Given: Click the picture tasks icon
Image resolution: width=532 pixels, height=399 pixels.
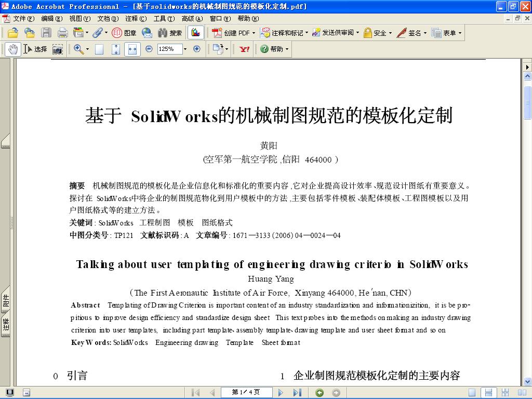Looking at the screenshot, I should pyautogui.click(x=196, y=33).
